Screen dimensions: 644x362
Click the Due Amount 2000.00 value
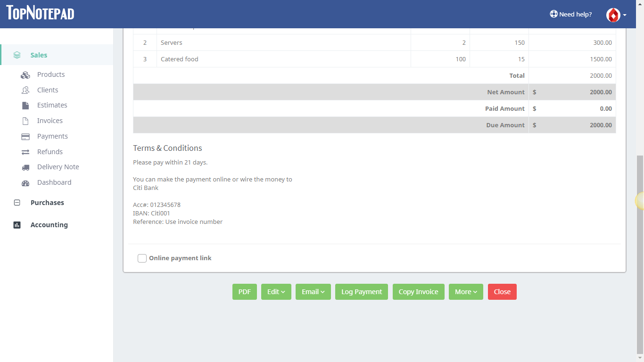(x=601, y=125)
